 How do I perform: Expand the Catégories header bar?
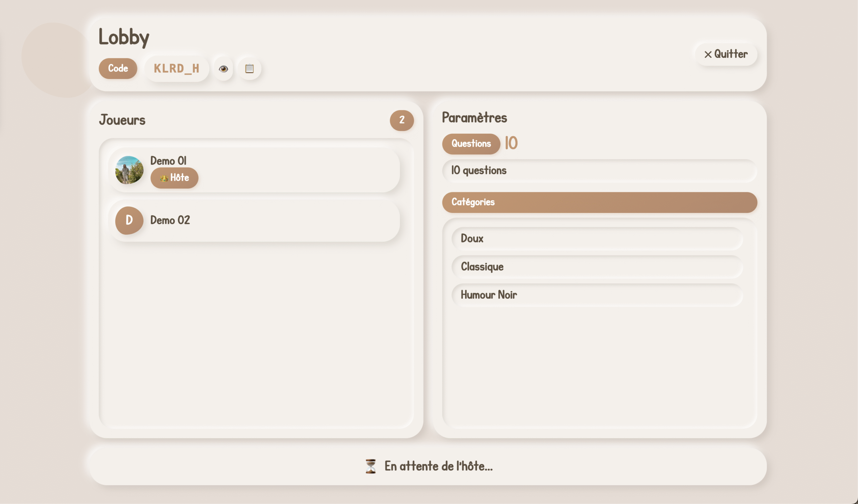pyautogui.click(x=599, y=202)
